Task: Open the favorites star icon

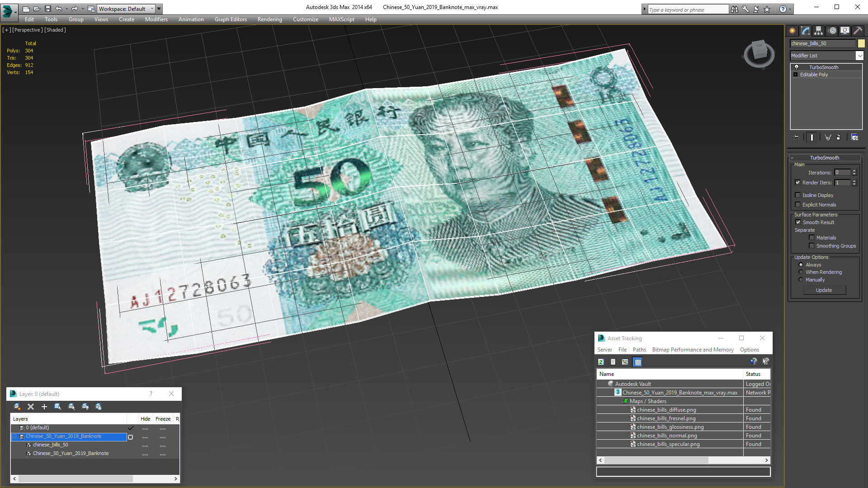Action: tap(767, 9)
